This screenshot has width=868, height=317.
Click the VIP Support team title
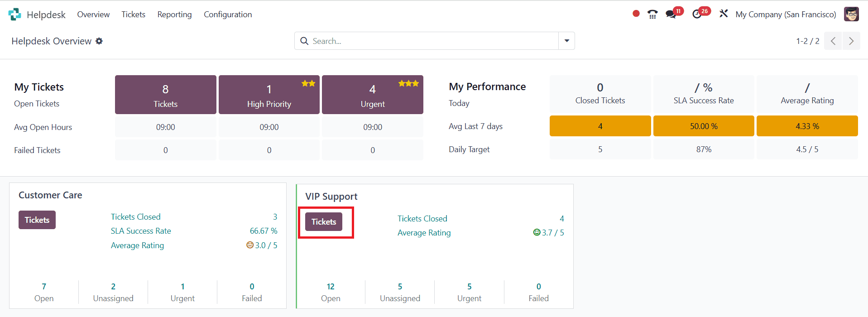(331, 197)
